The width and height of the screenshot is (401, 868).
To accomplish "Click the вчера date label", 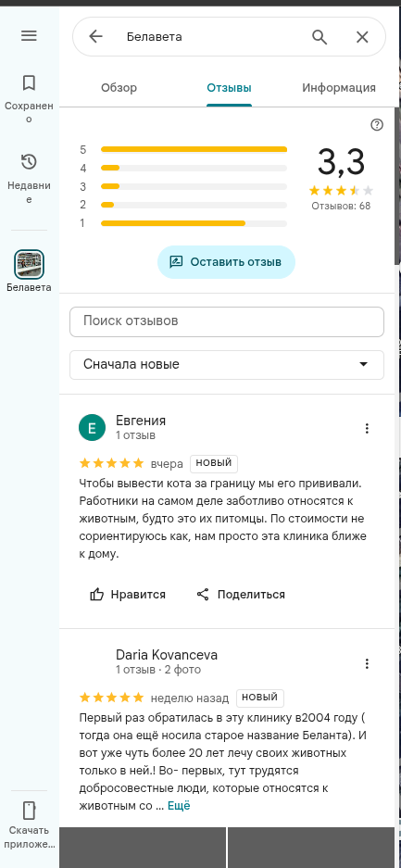I will click(x=167, y=463).
